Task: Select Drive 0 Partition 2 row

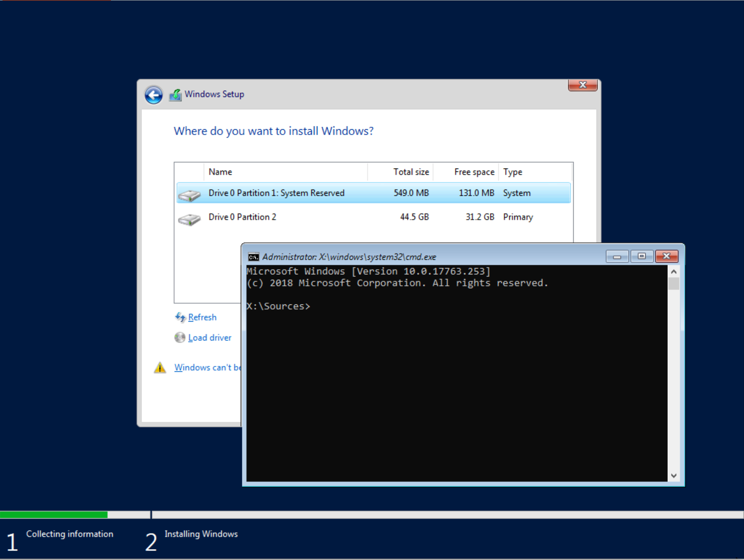Action: 373,217
